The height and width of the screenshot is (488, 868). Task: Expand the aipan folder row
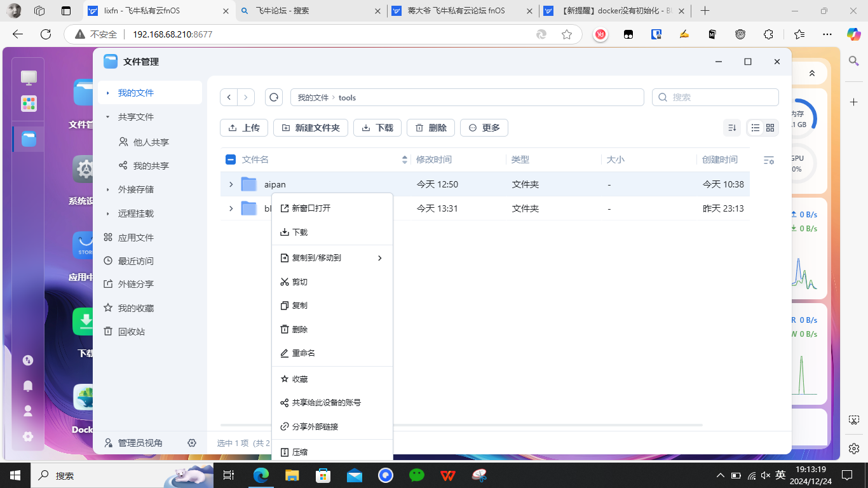(x=231, y=184)
